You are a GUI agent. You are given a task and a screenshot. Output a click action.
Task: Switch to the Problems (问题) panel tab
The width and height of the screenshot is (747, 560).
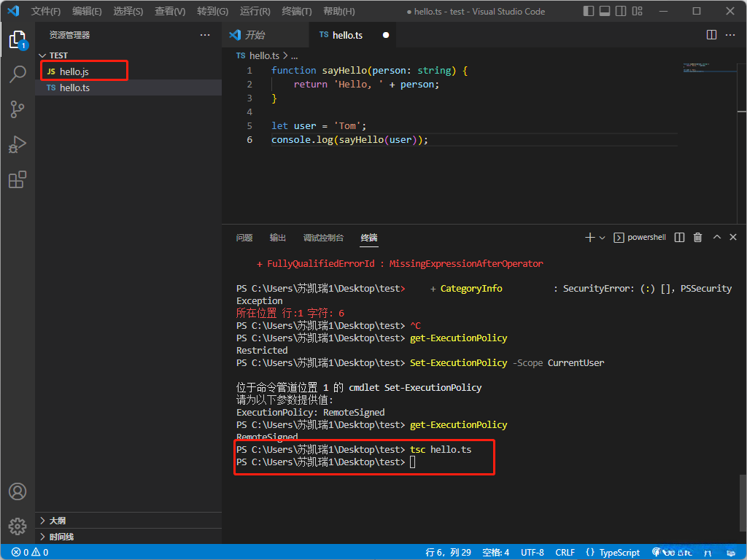244,238
